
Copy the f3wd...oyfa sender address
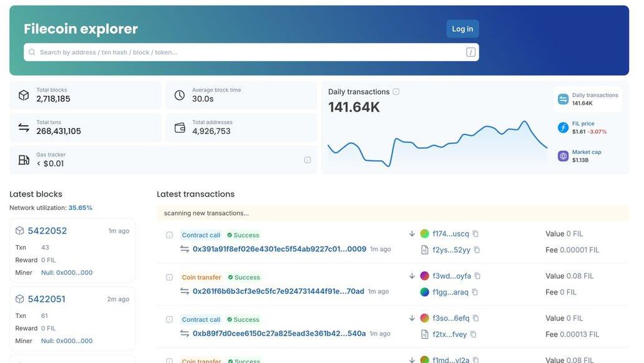pos(477,276)
